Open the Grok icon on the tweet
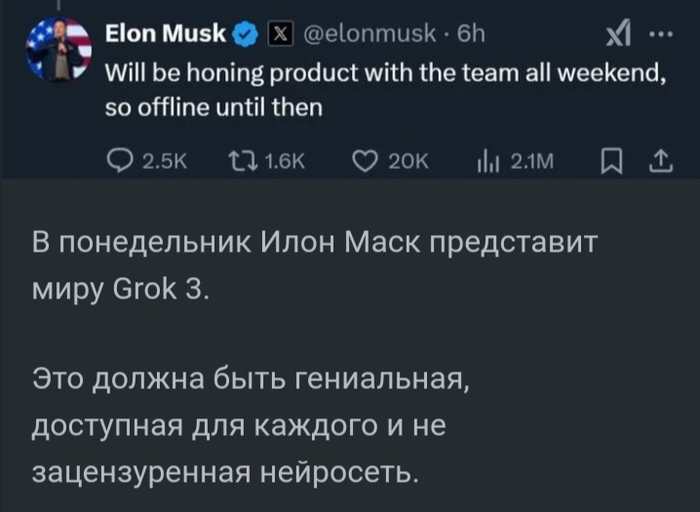Viewport: 700px width, 512px height. coord(615,37)
